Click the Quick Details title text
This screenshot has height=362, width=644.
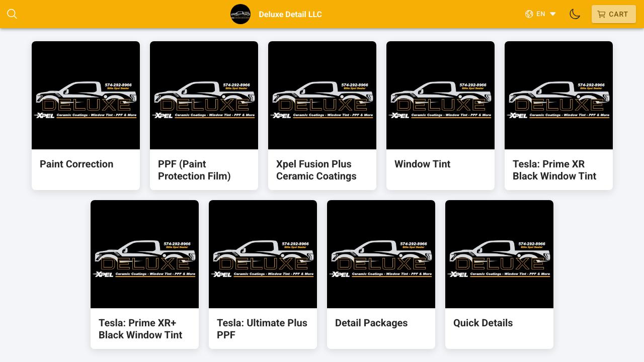pos(483,323)
